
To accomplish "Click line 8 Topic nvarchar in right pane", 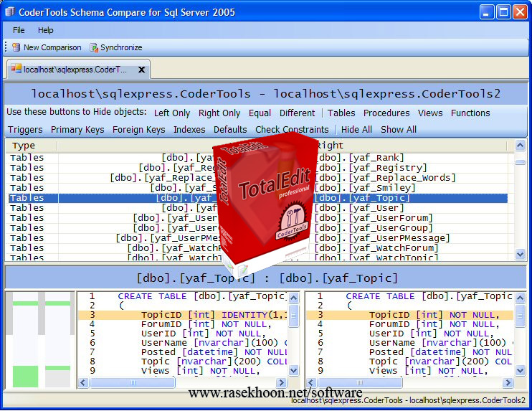I will point(410,362).
